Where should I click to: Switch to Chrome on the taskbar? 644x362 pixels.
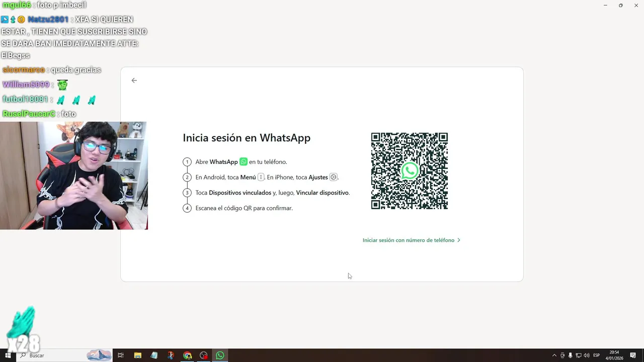(187, 355)
